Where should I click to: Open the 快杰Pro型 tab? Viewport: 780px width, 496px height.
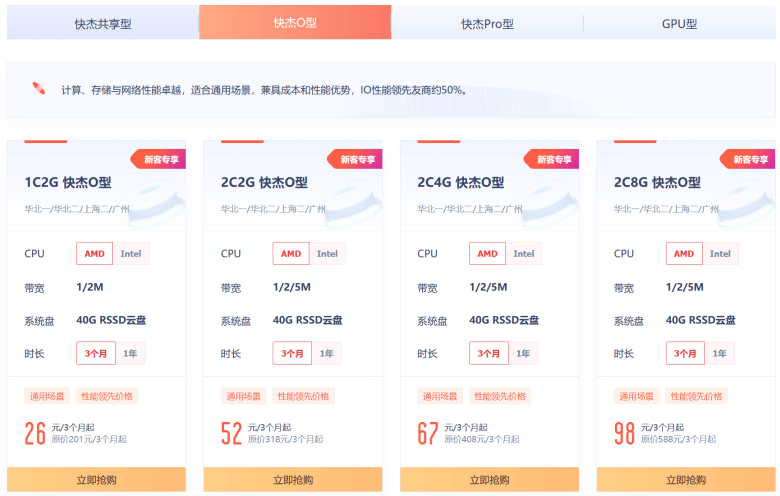[487, 23]
